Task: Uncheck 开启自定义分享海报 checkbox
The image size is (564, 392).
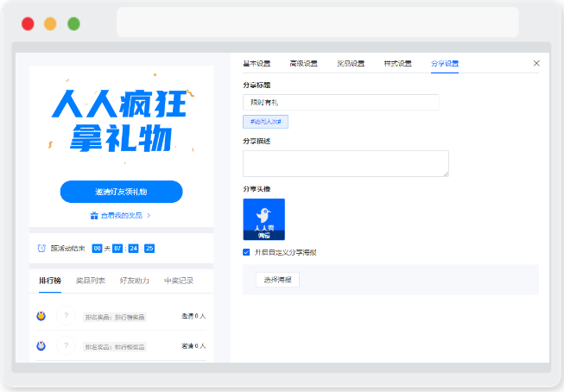Action: pos(246,252)
